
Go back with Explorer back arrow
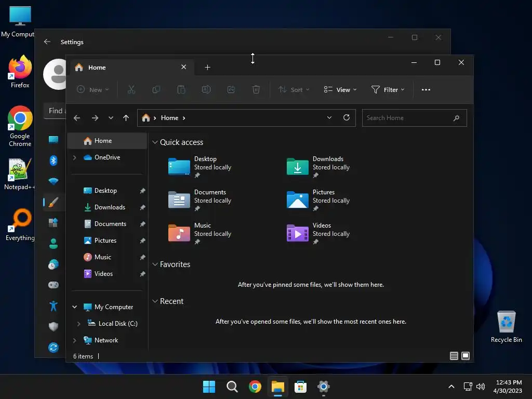click(x=77, y=118)
